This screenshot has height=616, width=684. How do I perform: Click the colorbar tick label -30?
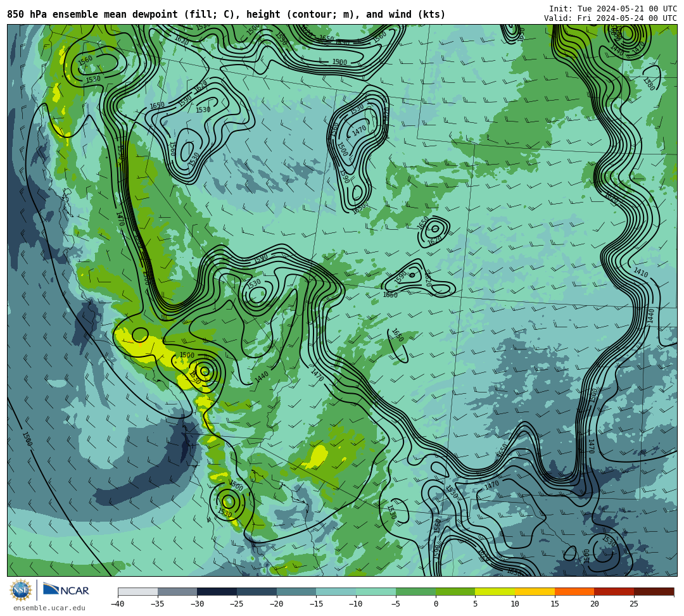[x=197, y=604]
